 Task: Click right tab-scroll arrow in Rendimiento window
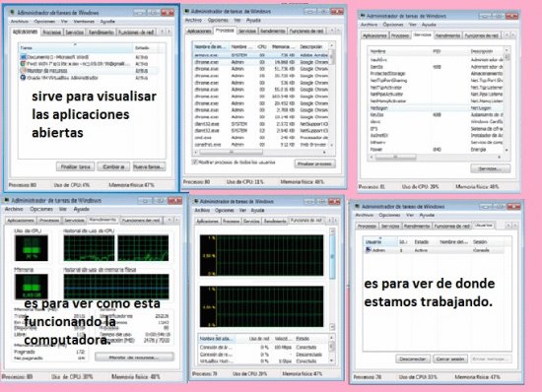click(x=176, y=220)
